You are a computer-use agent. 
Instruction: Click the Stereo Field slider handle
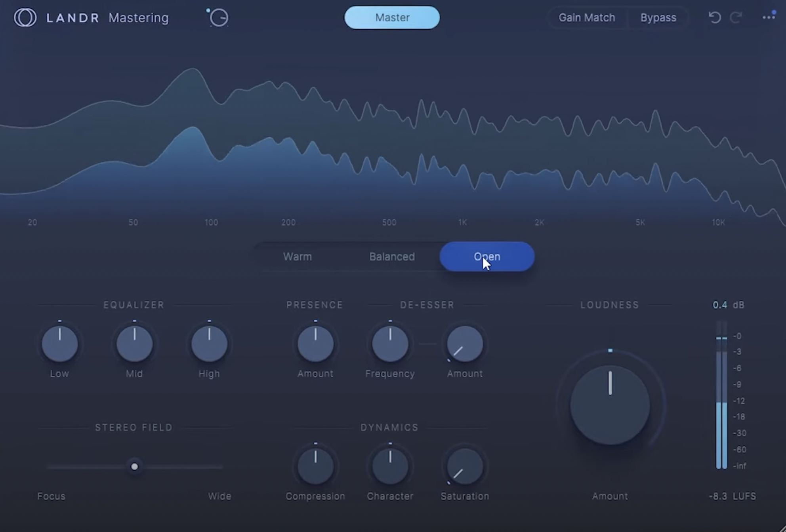pos(135,467)
